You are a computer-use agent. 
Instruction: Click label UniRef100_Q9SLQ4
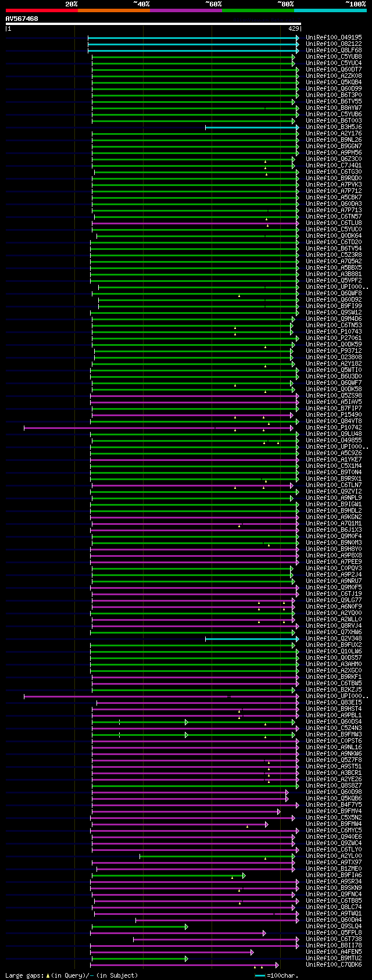click(334, 926)
